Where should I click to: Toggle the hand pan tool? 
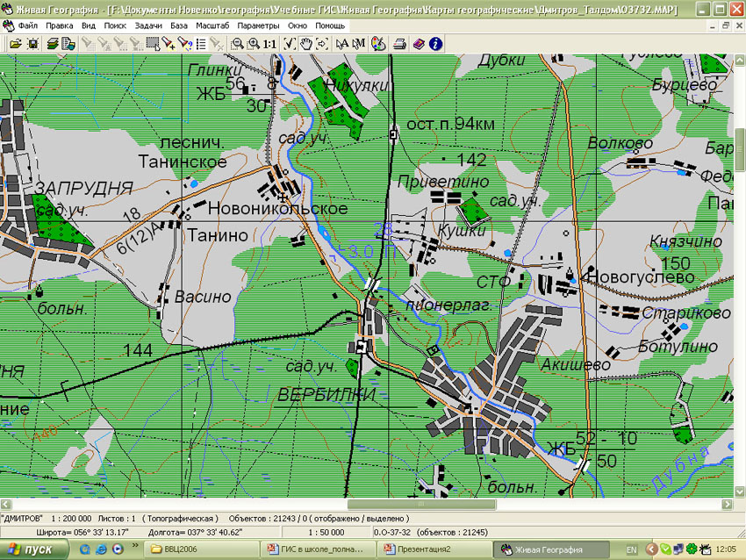point(305,43)
